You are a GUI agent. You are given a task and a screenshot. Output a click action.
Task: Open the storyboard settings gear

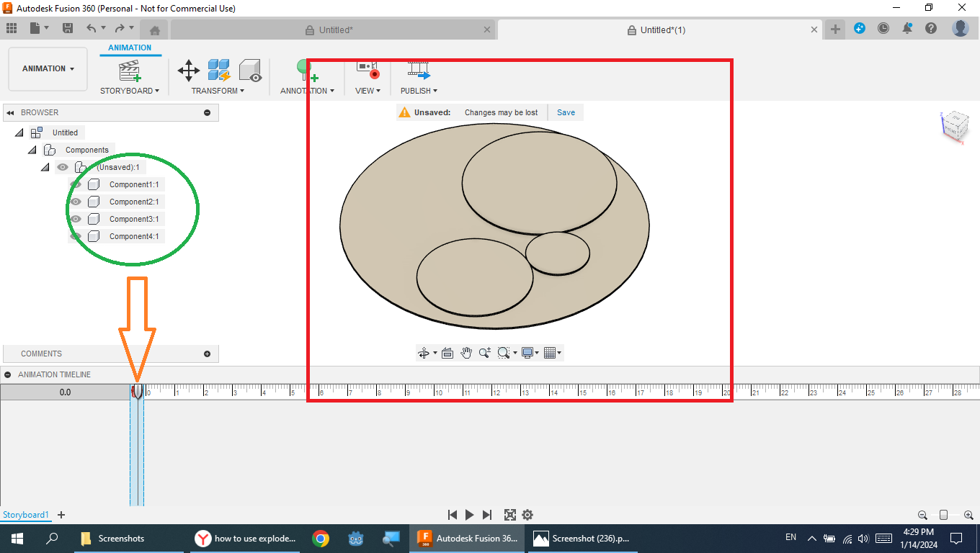pos(527,515)
